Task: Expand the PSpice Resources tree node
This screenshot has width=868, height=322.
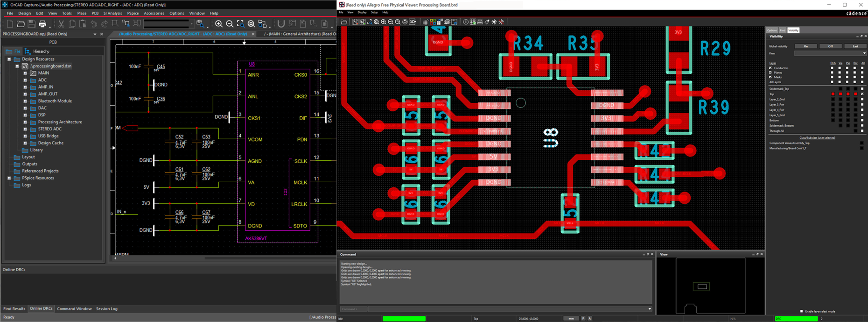Action: coord(9,178)
